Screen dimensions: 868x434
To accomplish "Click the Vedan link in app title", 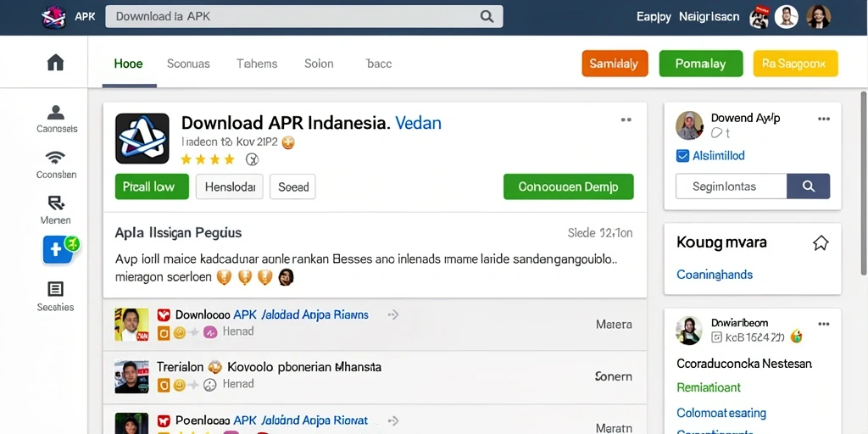I will pyautogui.click(x=419, y=122).
